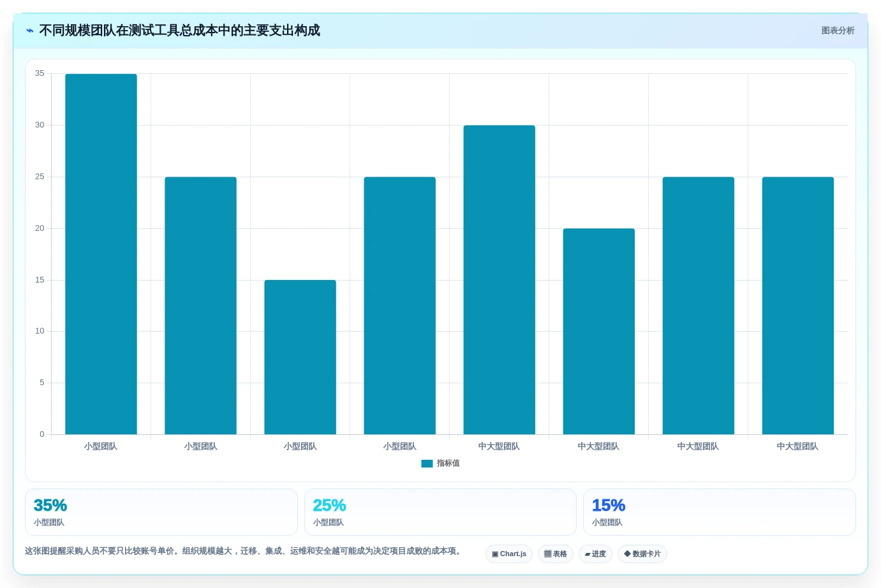The width and height of the screenshot is (881, 588).
Task: Click the lightning icon beside the chart title
Action: point(30,31)
